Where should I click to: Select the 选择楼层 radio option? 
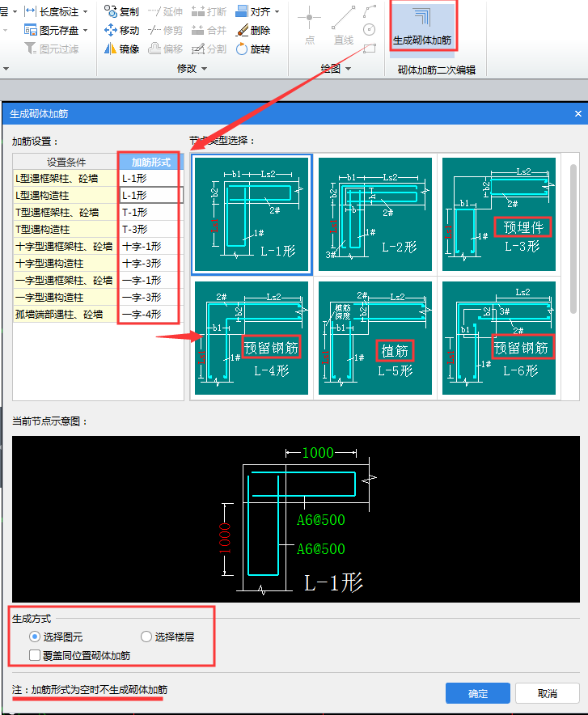pos(146,637)
